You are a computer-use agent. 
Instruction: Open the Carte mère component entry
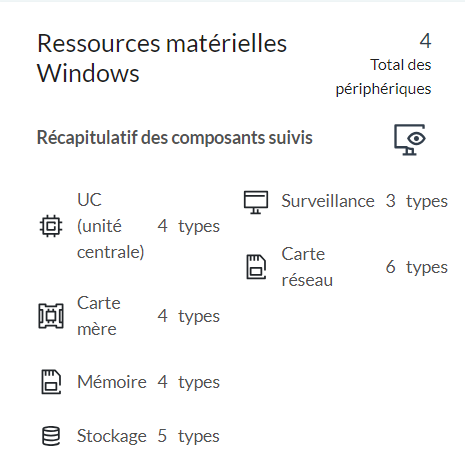click(99, 316)
